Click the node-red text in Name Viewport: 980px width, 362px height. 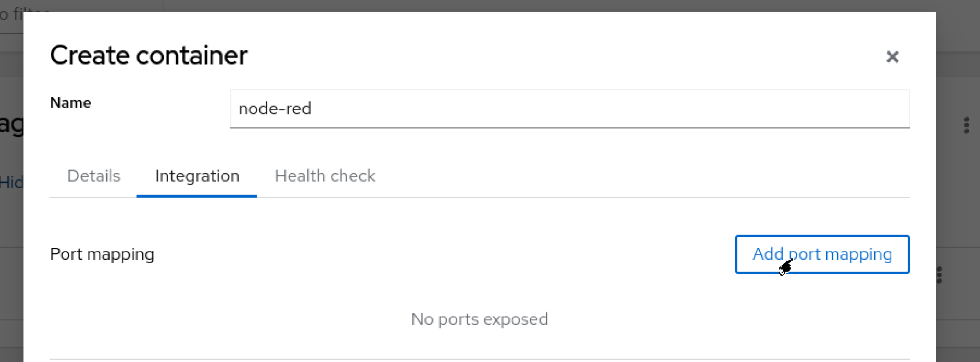coord(275,109)
